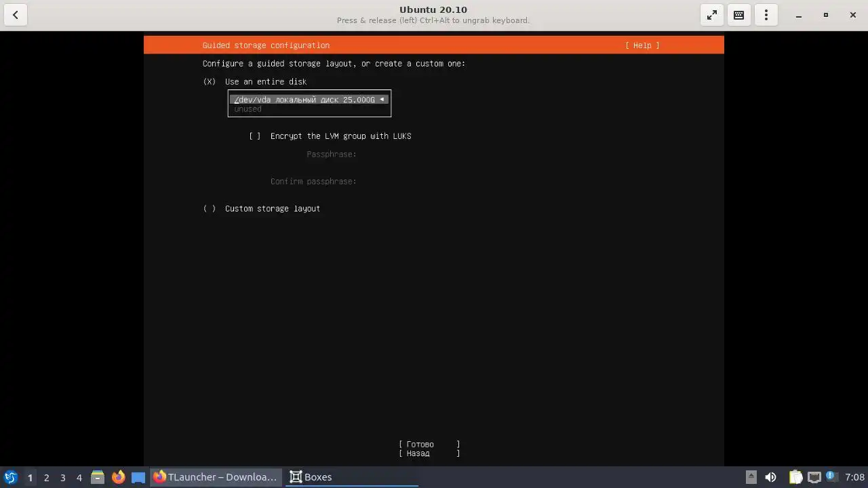Image resolution: width=868 pixels, height=488 pixels.
Task: Switch to workspace 1
Action: click(30, 477)
